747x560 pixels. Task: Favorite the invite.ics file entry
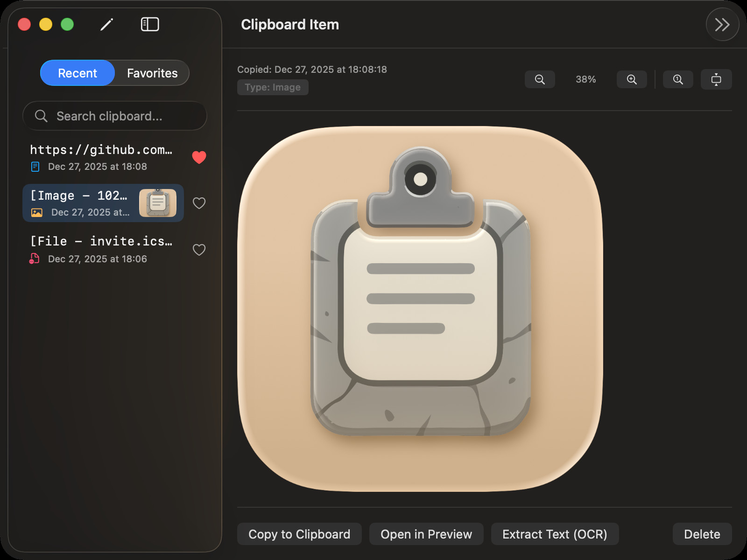[199, 250]
